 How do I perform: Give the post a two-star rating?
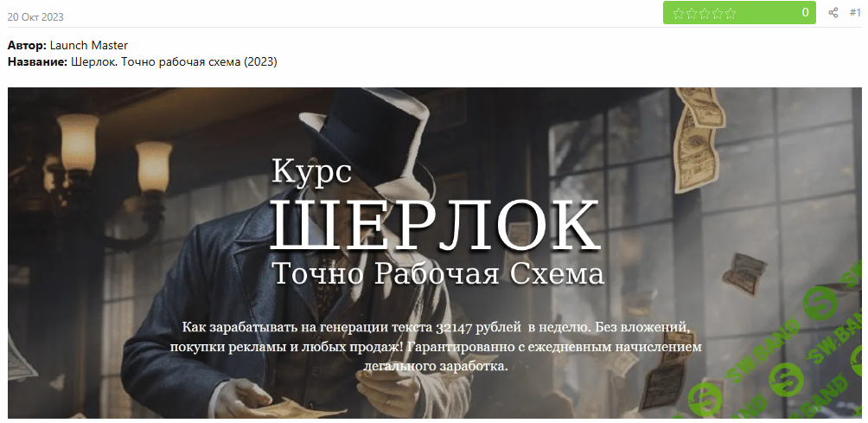coord(692,13)
